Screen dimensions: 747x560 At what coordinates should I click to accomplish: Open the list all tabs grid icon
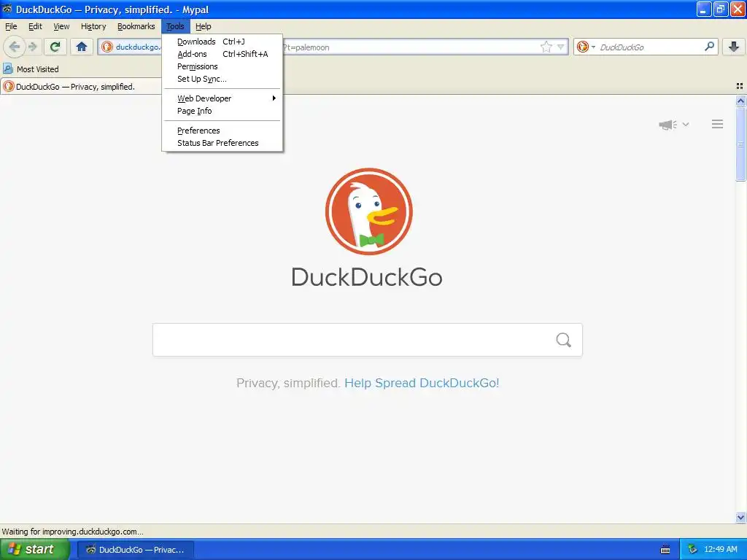(x=740, y=86)
